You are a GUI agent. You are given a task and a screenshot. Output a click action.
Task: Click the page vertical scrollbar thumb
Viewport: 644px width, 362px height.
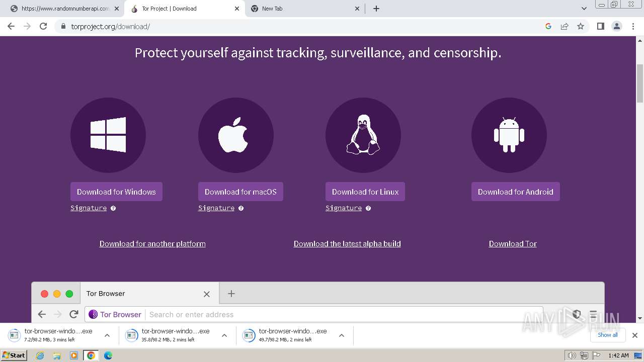point(640,83)
